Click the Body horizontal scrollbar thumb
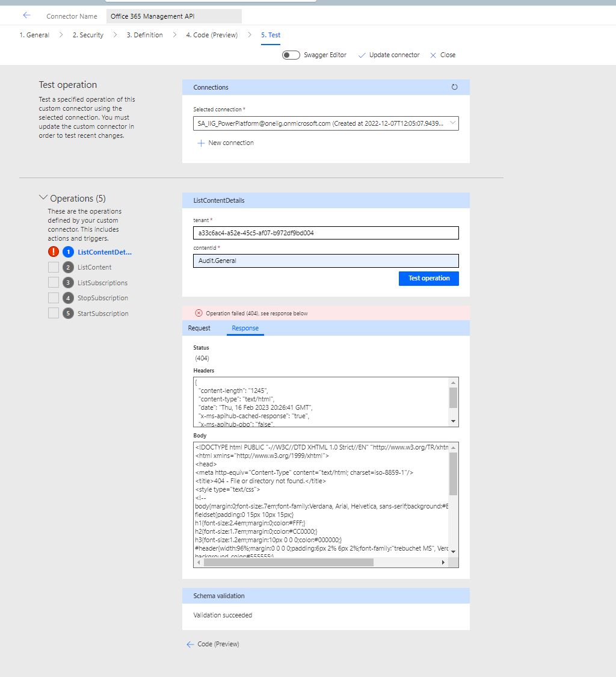The image size is (616, 677). point(288,562)
